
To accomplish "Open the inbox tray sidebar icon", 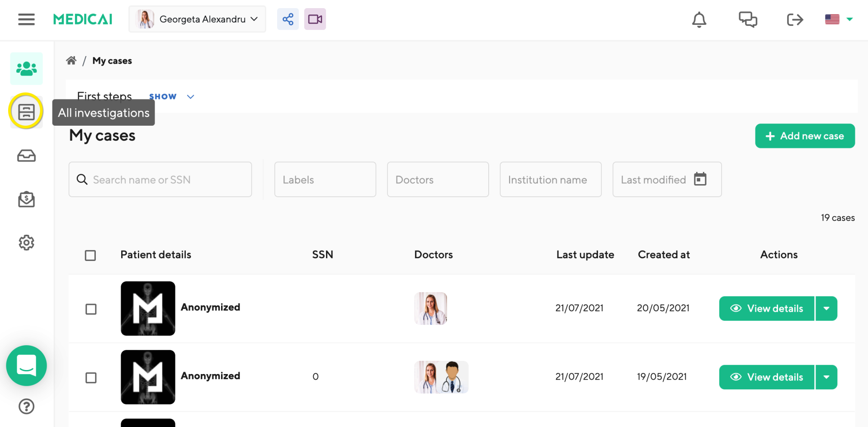I will 26,156.
